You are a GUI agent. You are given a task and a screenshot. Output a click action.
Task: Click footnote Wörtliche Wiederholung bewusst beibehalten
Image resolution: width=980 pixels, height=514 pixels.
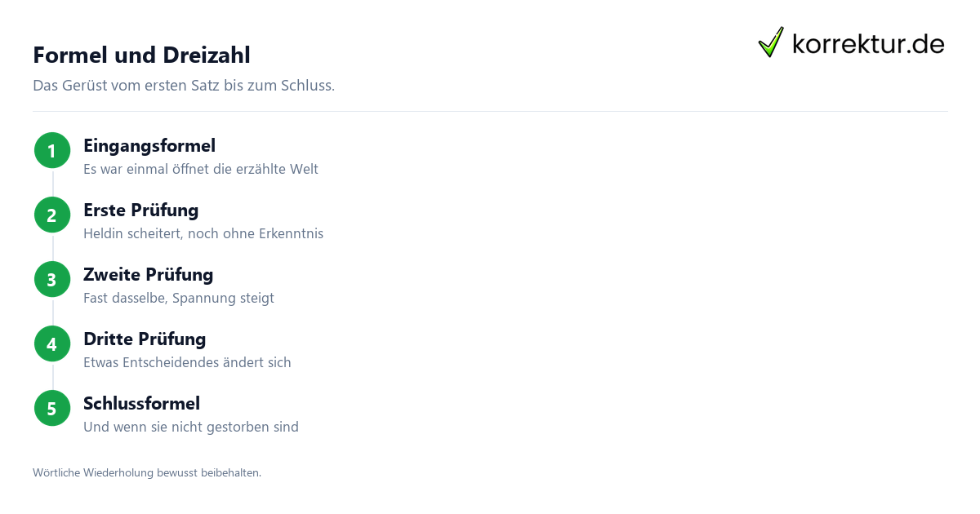click(x=147, y=472)
